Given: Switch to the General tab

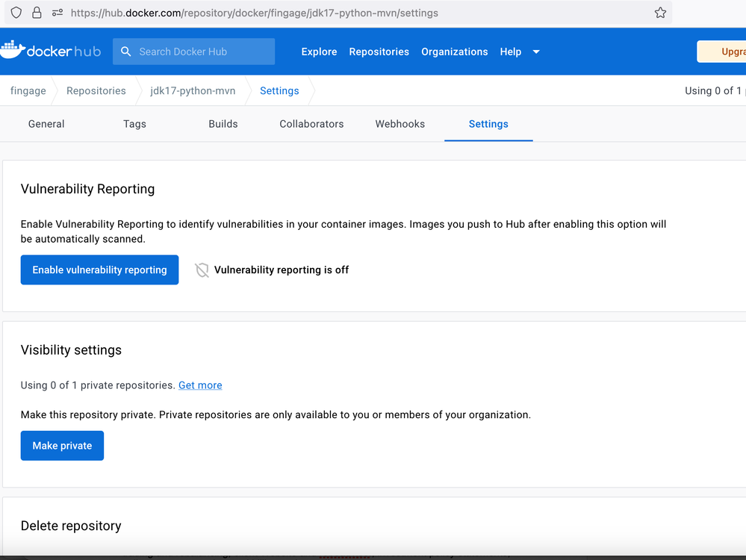Looking at the screenshot, I should (46, 124).
